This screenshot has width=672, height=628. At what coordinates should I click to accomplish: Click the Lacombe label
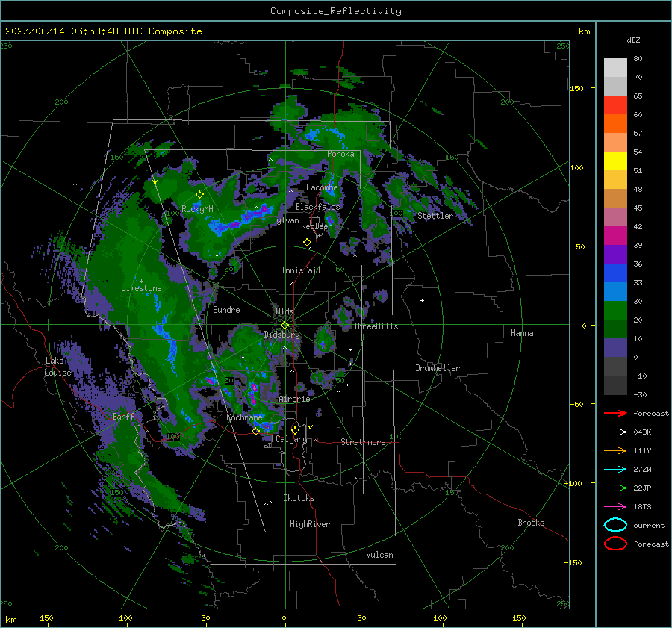tap(322, 187)
